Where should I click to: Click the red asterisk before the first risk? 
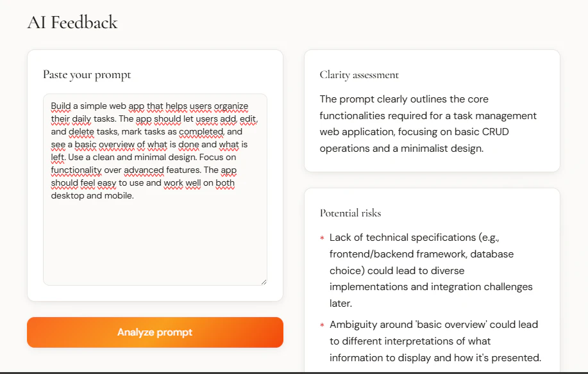(x=322, y=238)
